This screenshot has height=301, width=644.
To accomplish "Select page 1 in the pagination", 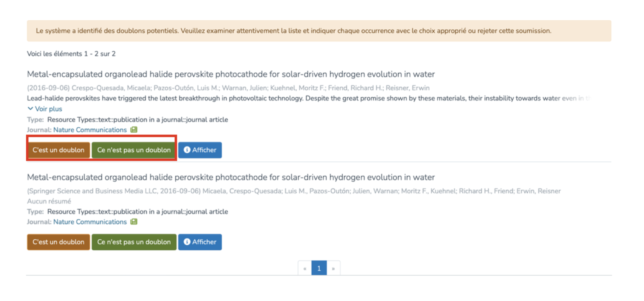I will (x=319, y=268).
